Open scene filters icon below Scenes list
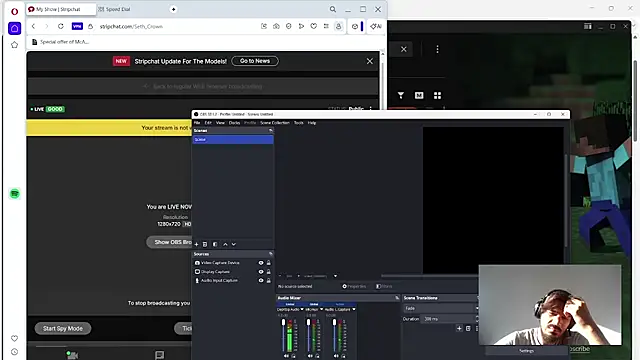The width and height of the screenshot is (640, 360). pos(215,244)
